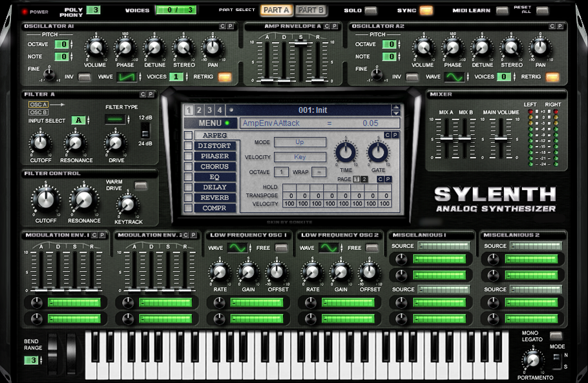Click Filter A Cutoff knob
The image size is (588, 383).
tap(40, 143)
